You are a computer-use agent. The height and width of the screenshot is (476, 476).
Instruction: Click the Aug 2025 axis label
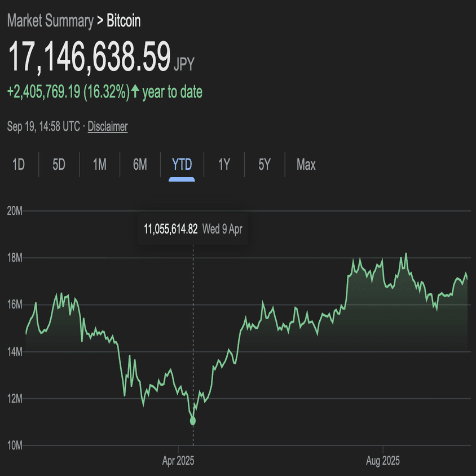tap(383, 461)
